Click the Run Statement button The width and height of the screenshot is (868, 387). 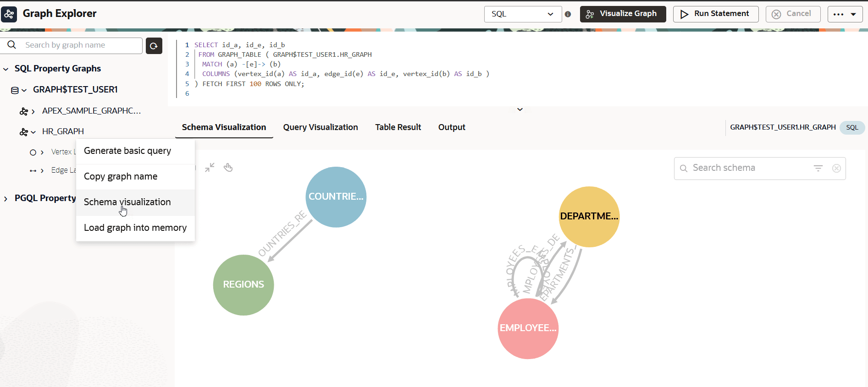click(x=716, y=14)
